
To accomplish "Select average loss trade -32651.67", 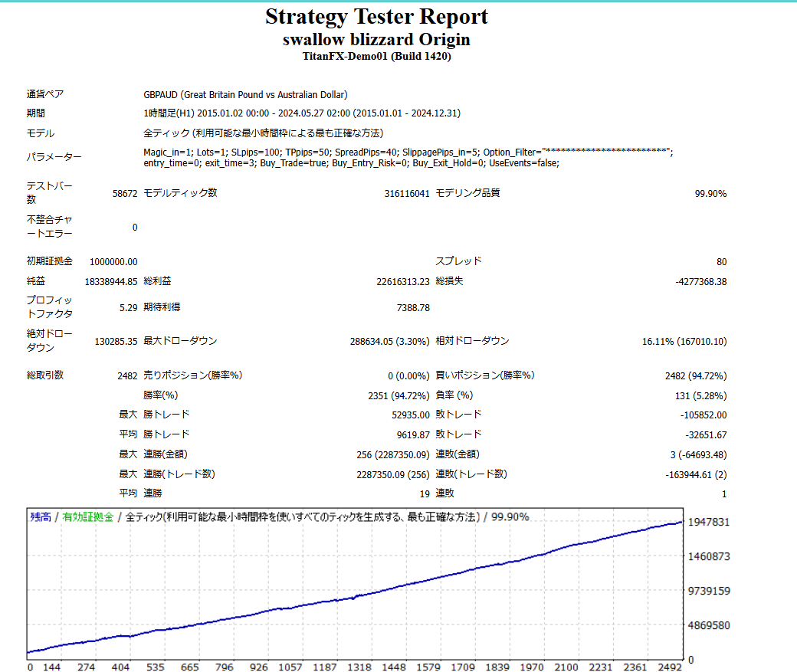I will [x=706, y=435].
